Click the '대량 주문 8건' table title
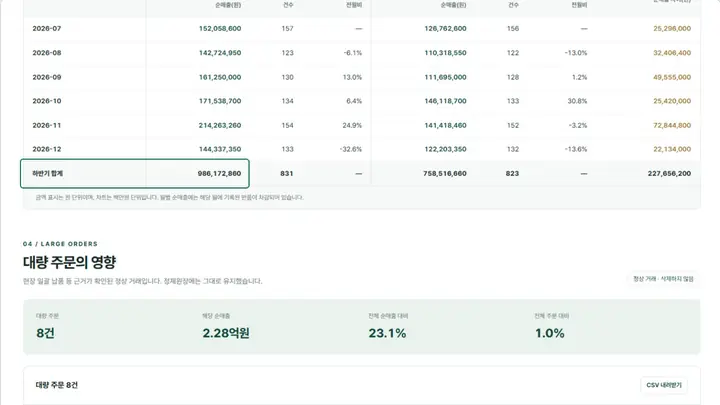Screen dimensions: 720x405 (56, 385)
